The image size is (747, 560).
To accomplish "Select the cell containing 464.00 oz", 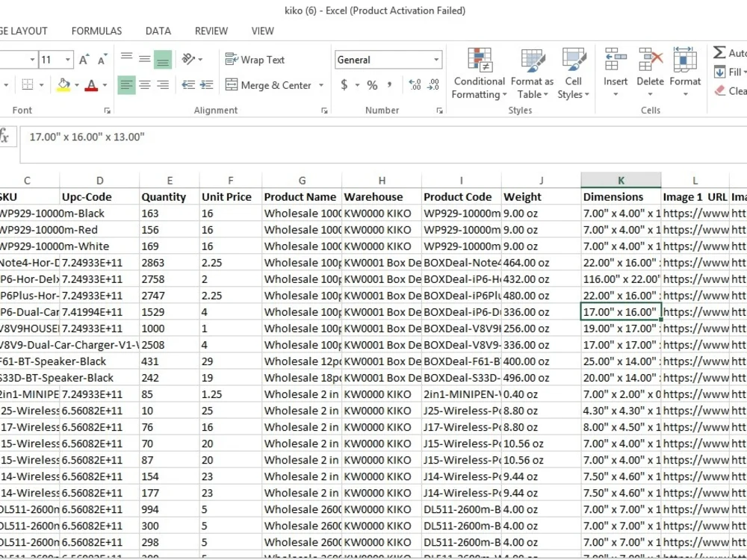I will (541, 263).
